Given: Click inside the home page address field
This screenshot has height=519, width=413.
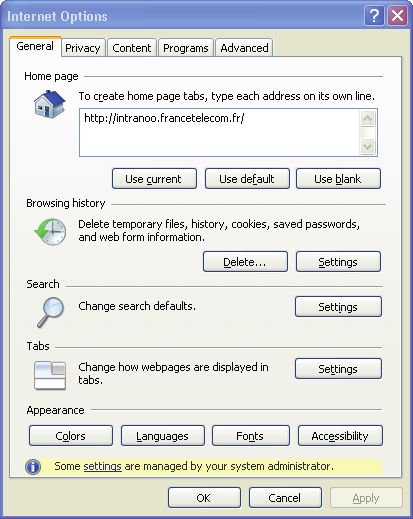Looking at the screenshot, I should pos(219,132).
